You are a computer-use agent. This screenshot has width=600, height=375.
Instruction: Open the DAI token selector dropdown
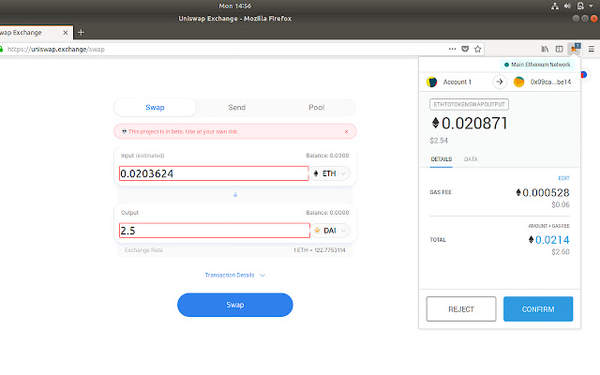pyautogui.click(x=330, y=230)
